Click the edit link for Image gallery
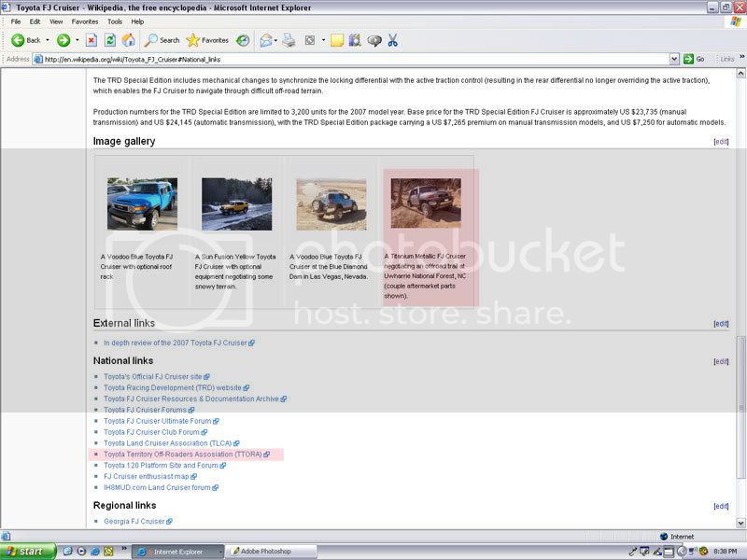This screenshot has width=747, height=560. [721, 142]
